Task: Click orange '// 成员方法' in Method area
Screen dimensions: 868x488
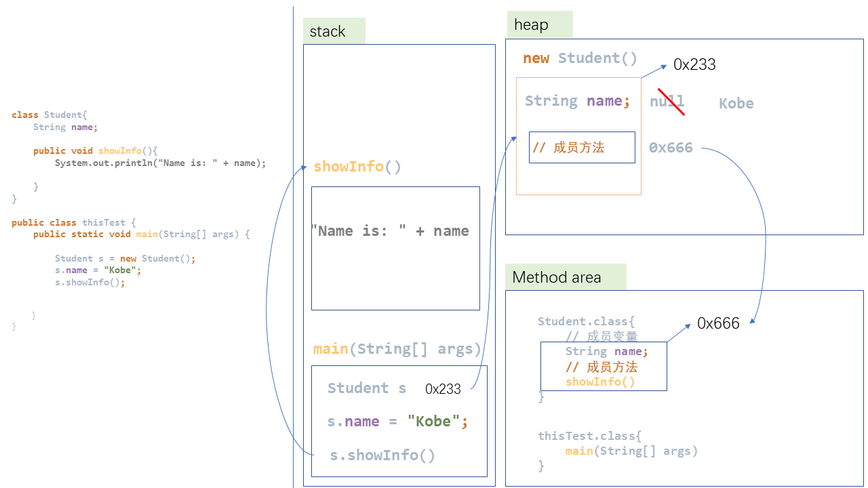Action: (601, 367)
